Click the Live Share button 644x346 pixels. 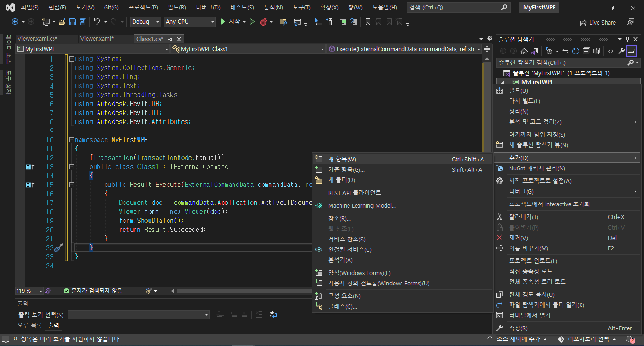[598, 22]
